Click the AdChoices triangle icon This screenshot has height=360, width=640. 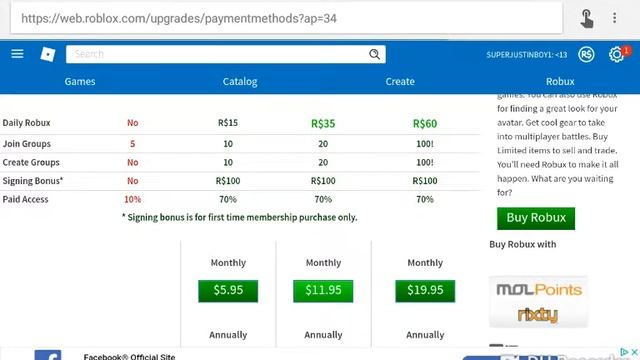pyautogui.click(x=624, y=351)
